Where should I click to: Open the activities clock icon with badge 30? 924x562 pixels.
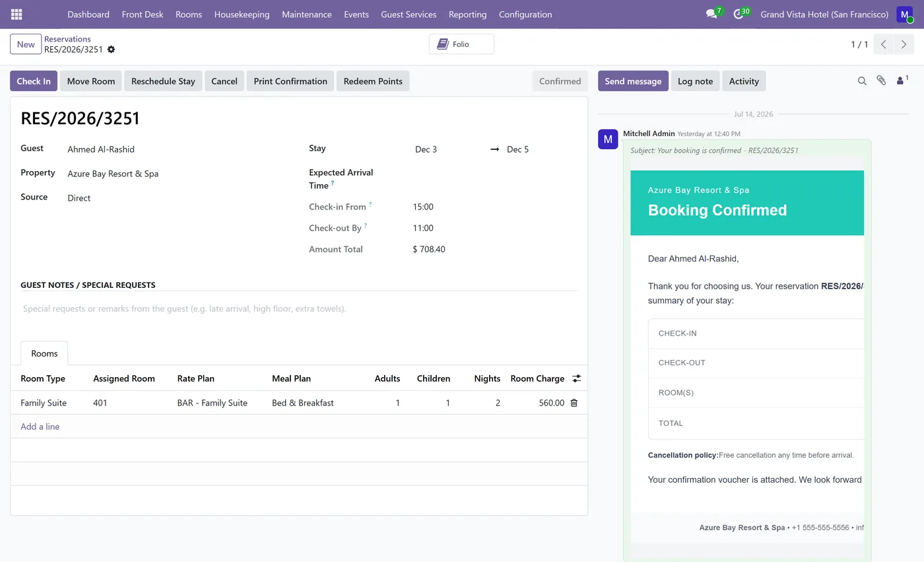coord(739,14)
